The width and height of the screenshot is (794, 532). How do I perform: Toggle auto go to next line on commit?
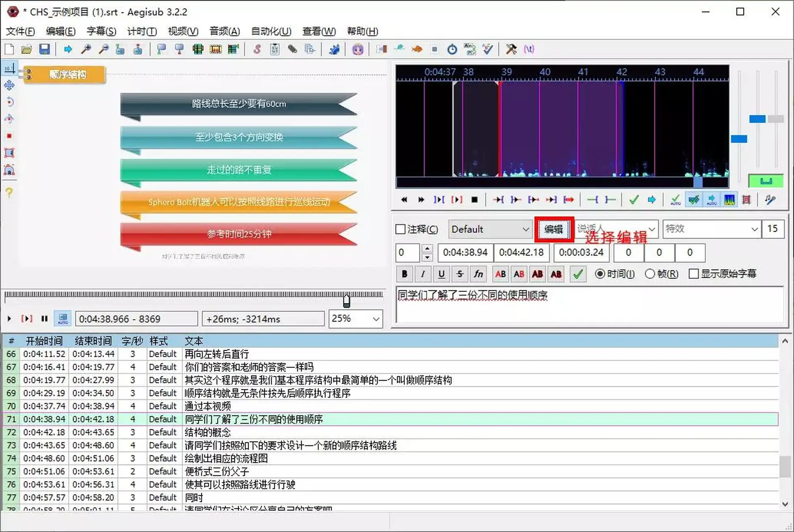coord(694,200)
